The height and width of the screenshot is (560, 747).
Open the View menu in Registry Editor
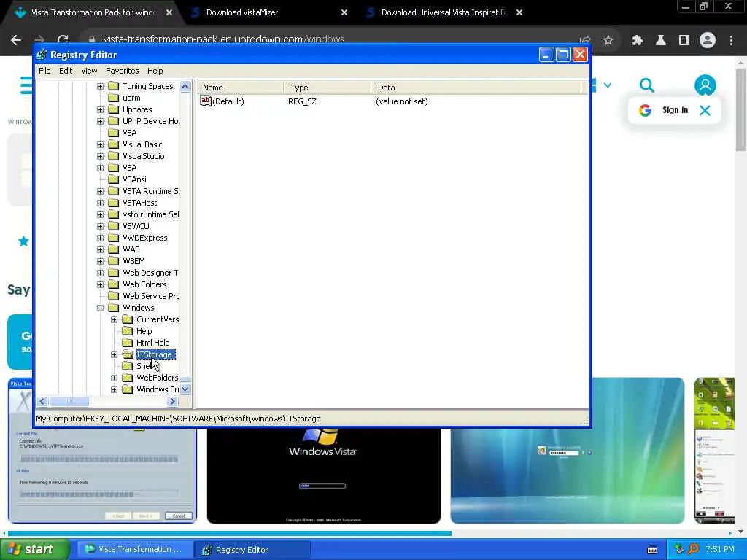89,71
